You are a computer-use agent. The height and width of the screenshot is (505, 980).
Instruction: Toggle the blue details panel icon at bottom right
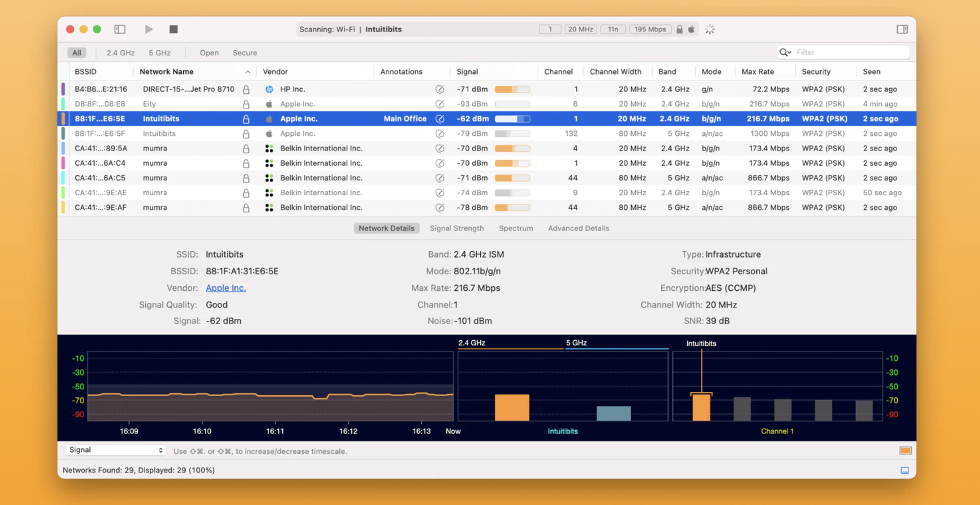[905, 470]
